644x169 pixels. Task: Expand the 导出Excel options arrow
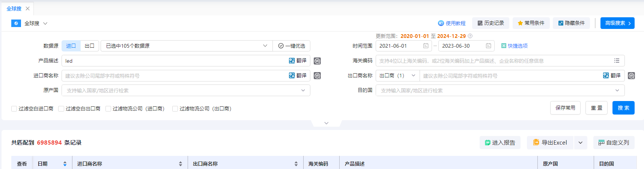[x=580, y=143]
